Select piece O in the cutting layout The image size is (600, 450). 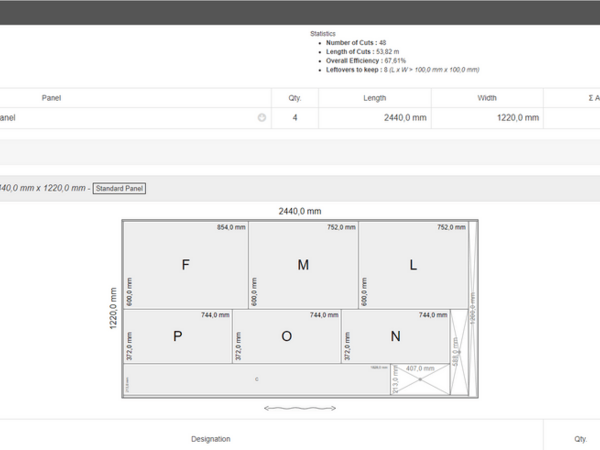tap(287, 336)
